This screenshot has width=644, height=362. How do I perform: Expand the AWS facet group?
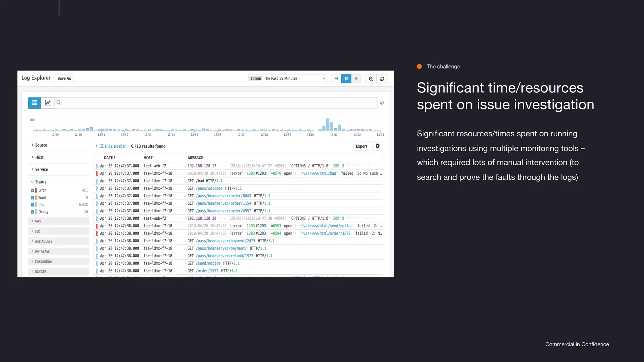[x=58, y=221]
